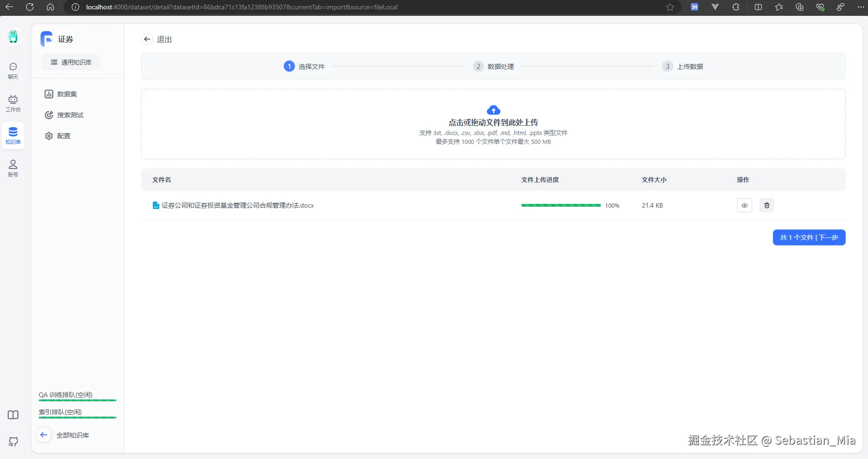Click the user avatar at sidebar top
Image resolution: width=868 pixels, height=459 pixels.
pyautogui.click(x=13, y=36)
